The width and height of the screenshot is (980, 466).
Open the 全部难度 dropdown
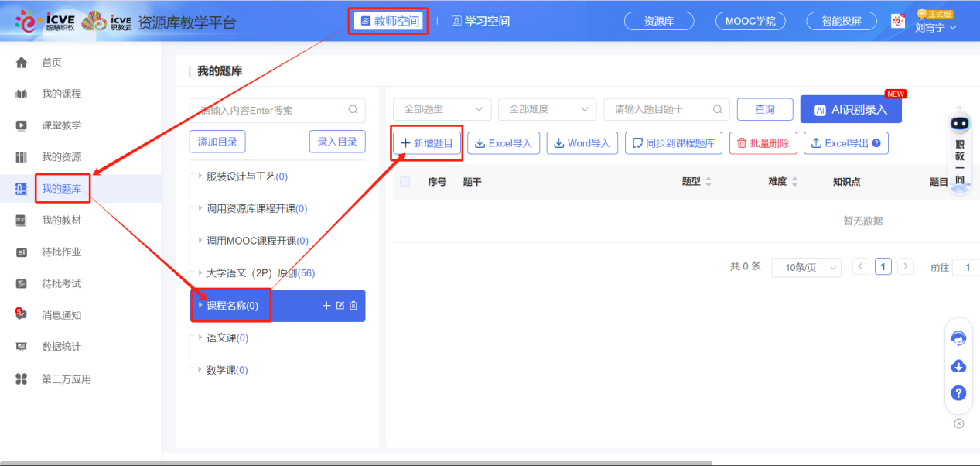[x=547, y=110]
